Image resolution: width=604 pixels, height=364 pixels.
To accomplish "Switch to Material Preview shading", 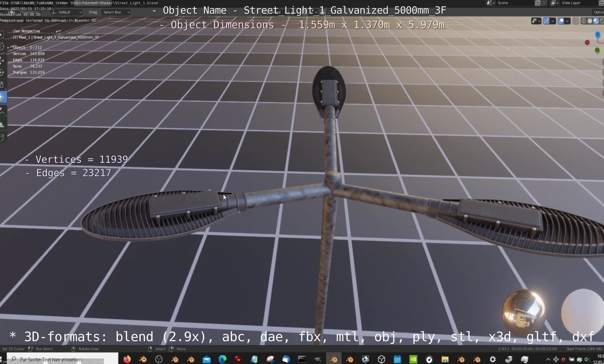I will 596,21.
